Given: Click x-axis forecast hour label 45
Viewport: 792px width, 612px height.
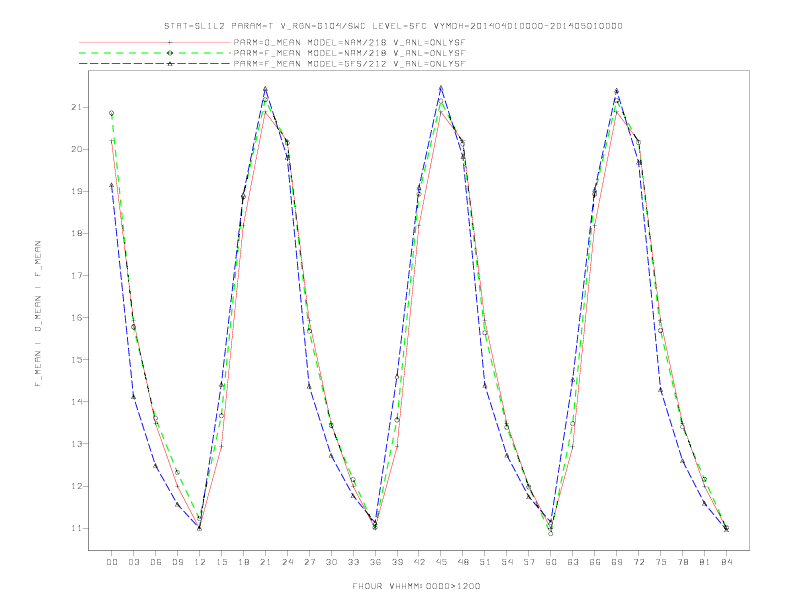Looking at the screenshot, I should [441, 562].
